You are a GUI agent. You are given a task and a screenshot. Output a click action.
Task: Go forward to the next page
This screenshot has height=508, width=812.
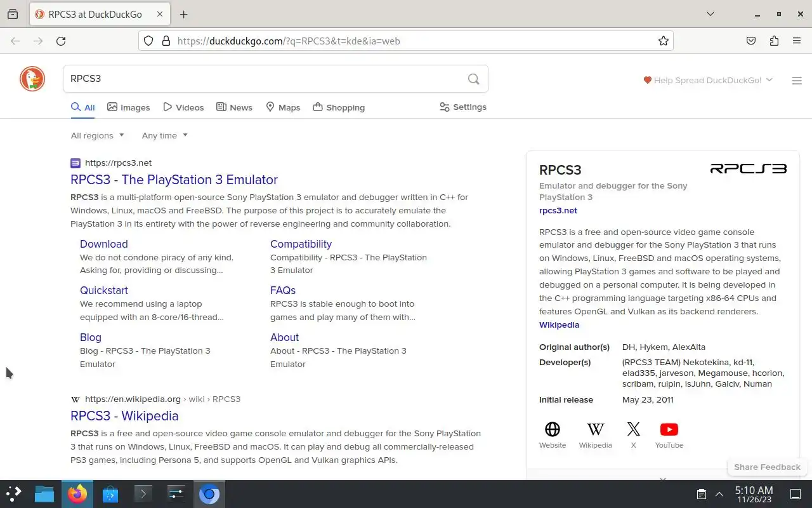tap(38, 41)
